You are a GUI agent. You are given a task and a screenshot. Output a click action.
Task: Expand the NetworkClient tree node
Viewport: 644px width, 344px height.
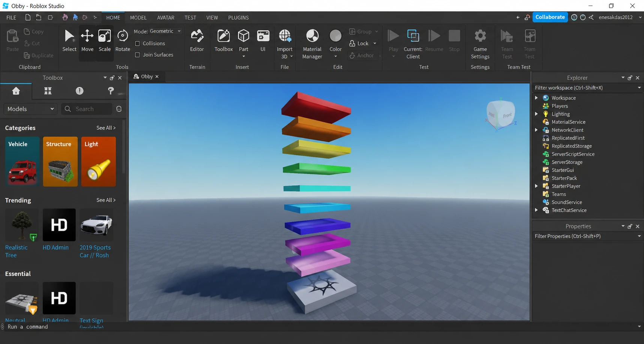[536, 130]
